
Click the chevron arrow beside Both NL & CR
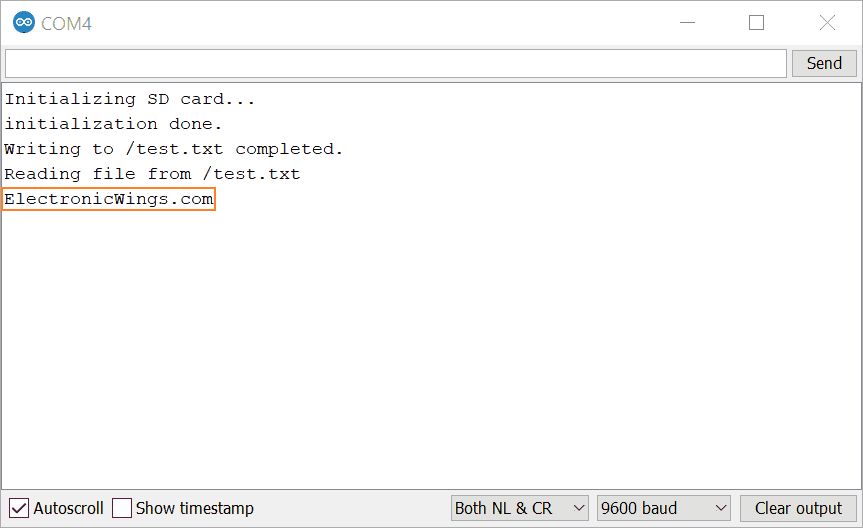pos(577,508)
